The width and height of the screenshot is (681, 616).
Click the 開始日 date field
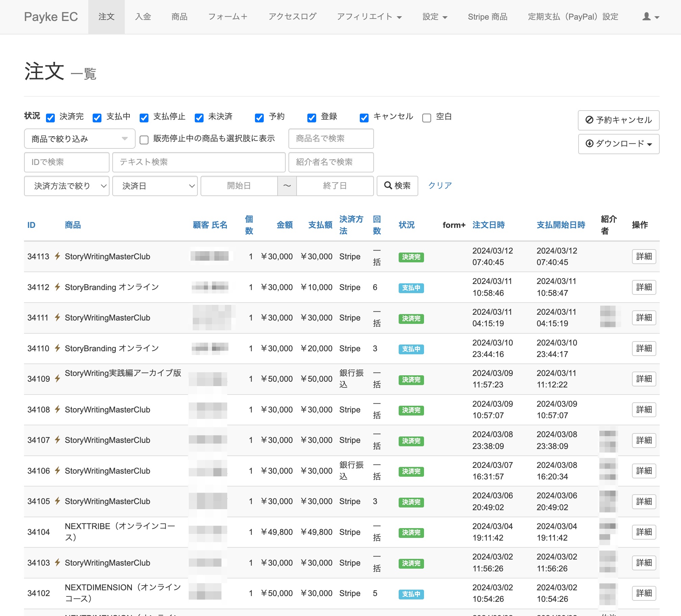(239, 186)
